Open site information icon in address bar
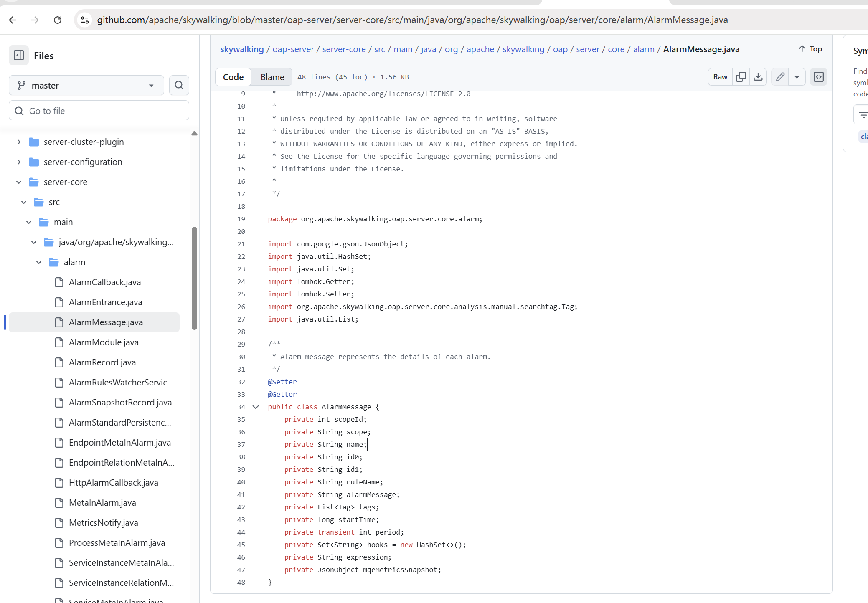 coord(85,20)
